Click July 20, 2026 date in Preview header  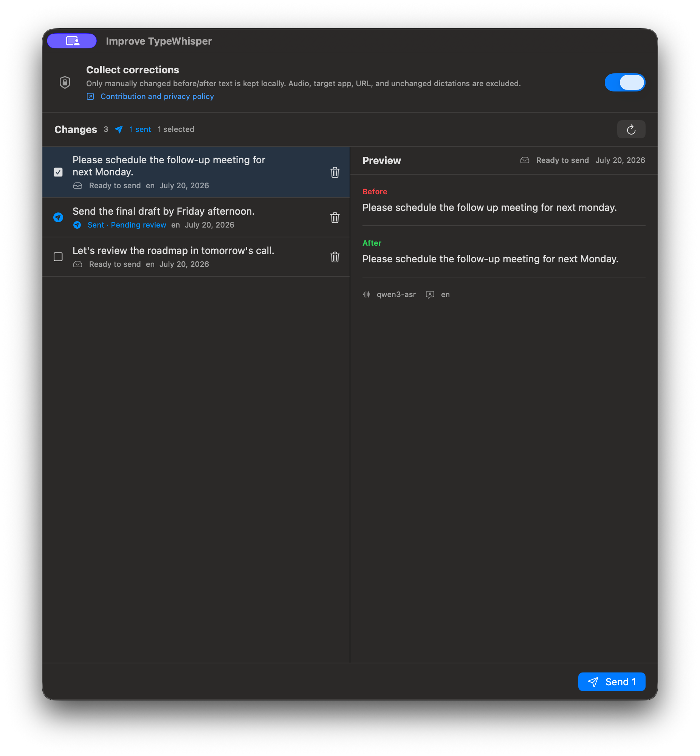coord(620,160)
